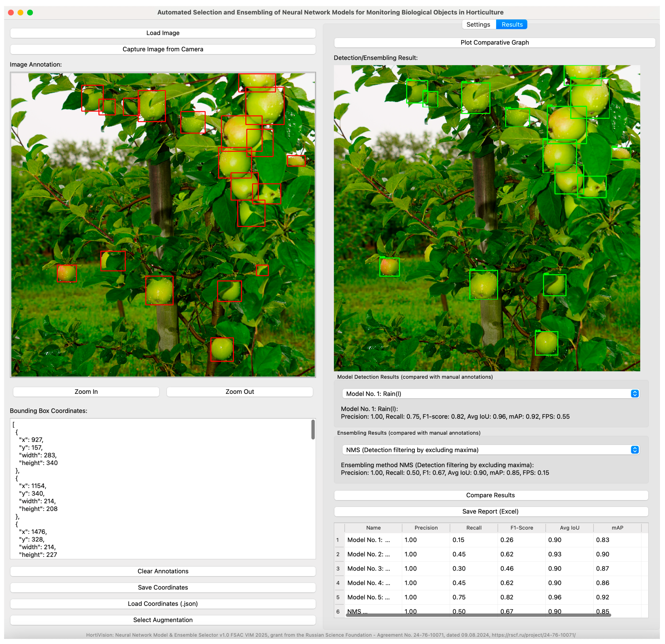Save Report to Excel
Viewport: 665px width, 644px height.
(x=491, y=511)
